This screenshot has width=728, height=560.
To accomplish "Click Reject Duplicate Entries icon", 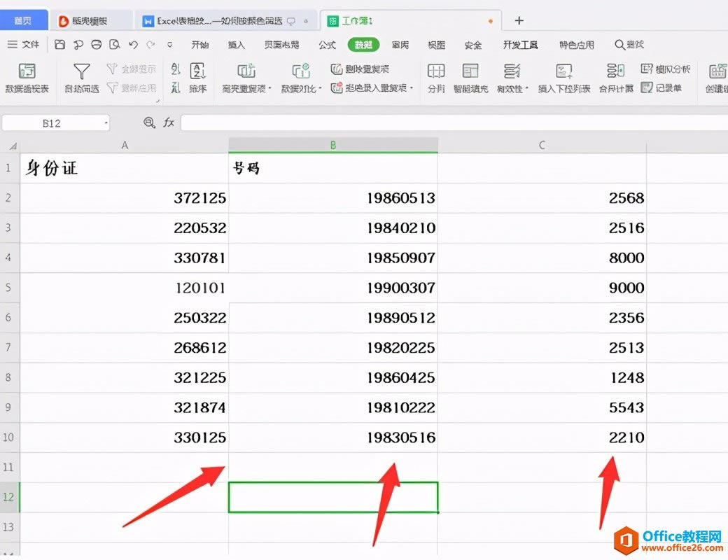I will coord(337,87).
